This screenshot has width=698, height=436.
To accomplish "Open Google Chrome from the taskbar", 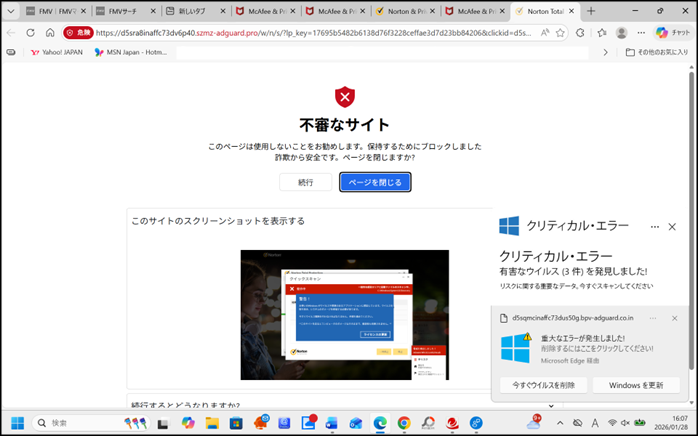I will click(x=404, y=423).
